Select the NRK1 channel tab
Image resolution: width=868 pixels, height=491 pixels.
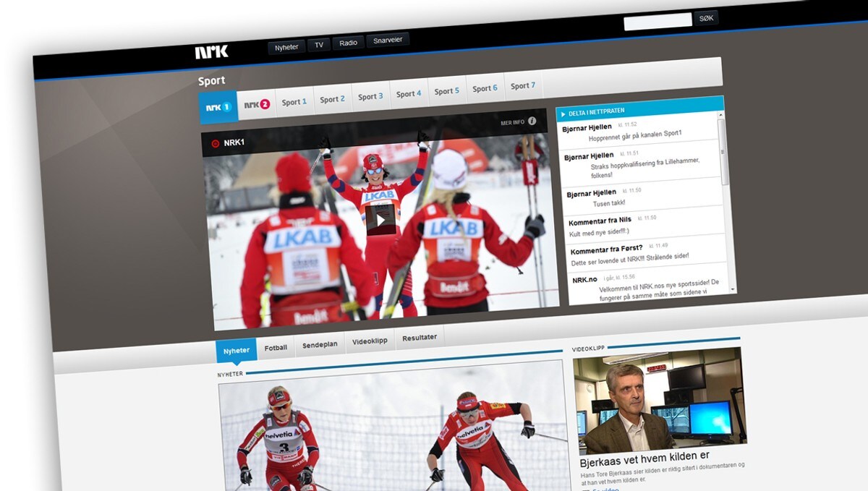(218, 107)
